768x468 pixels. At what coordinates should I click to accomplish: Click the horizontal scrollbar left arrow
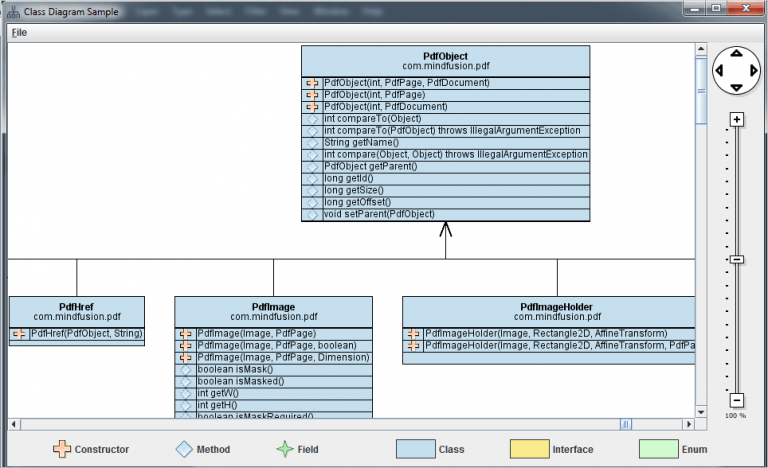click(14, 424)
